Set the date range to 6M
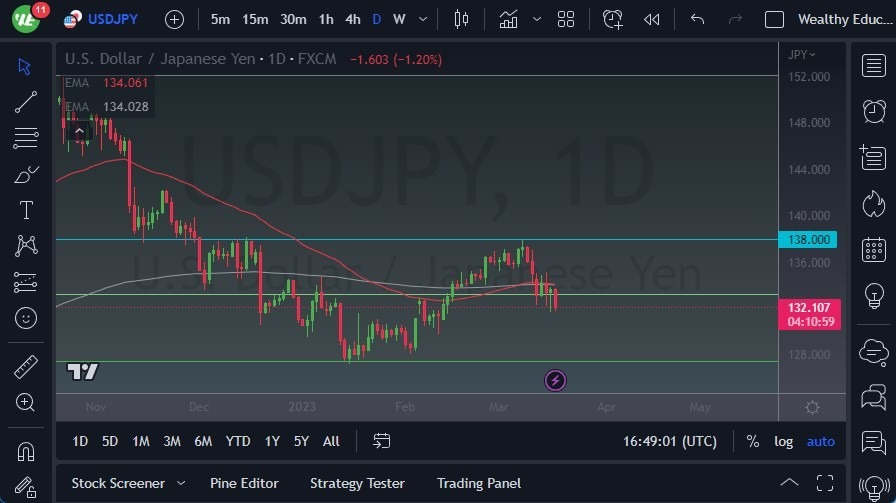 203,441
